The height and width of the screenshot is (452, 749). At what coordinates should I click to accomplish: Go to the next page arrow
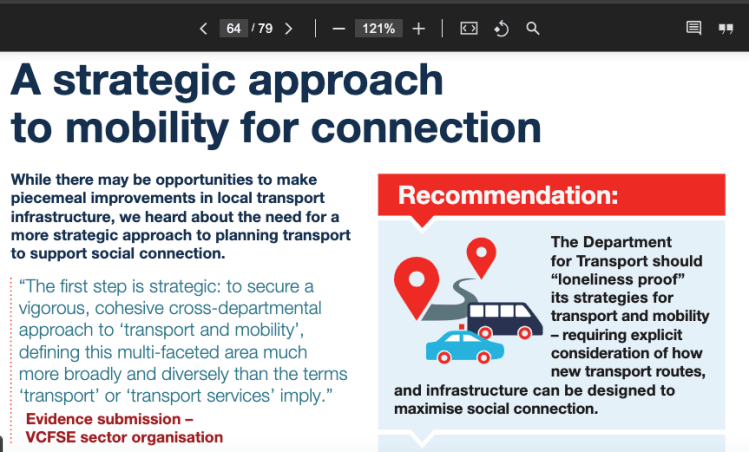[289, 28]
